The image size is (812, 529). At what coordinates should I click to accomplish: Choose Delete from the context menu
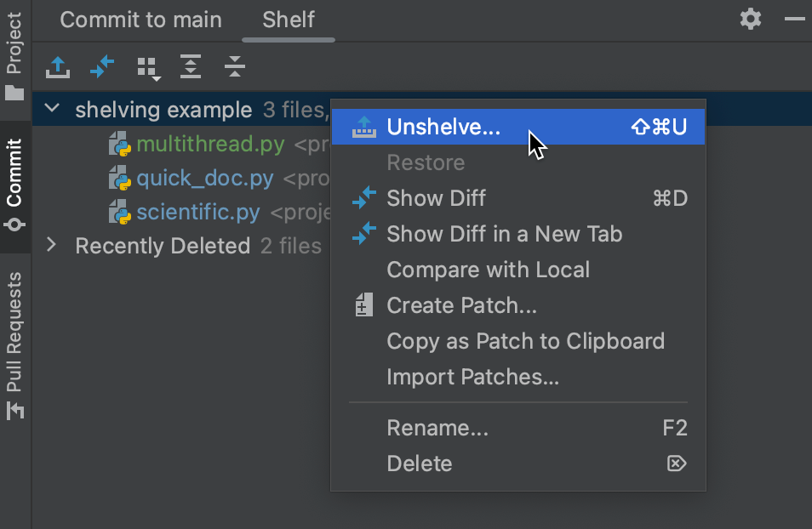pos(420,464)
